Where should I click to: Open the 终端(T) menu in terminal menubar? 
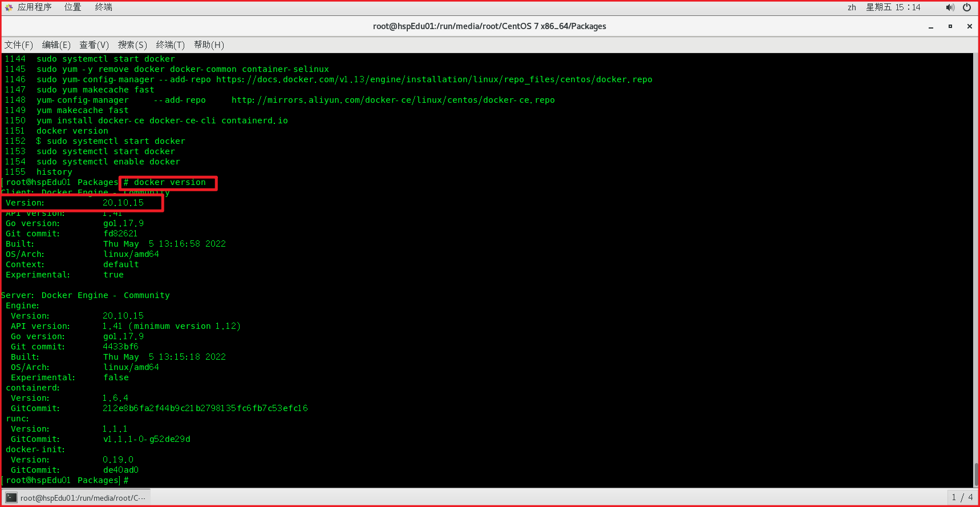click(x=170, y=45)
